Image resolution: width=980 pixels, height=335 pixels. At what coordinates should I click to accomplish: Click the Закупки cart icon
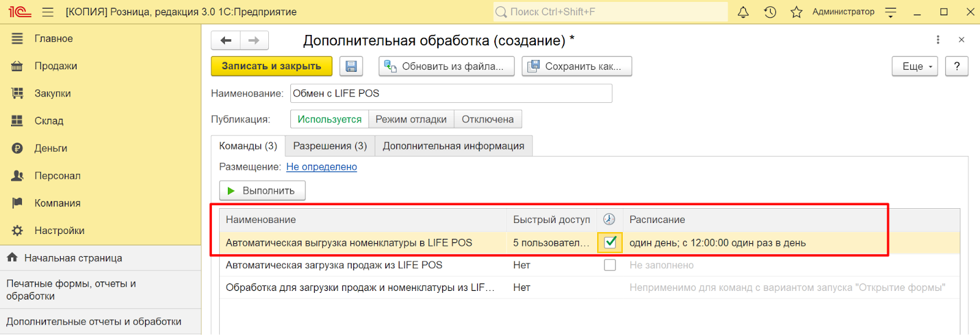pos(17,93)
